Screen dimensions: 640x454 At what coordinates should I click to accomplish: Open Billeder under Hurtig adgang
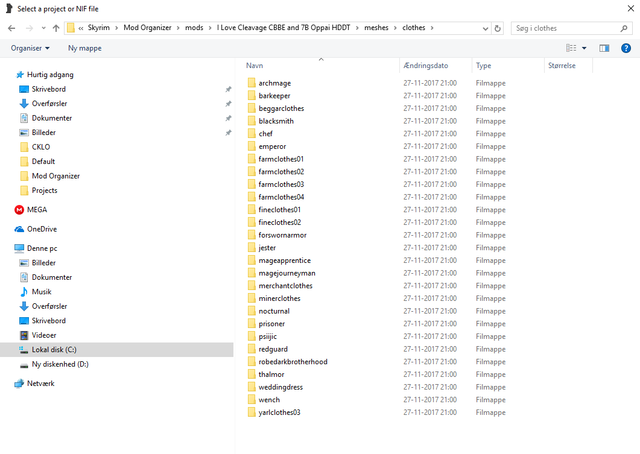[44, 132]
